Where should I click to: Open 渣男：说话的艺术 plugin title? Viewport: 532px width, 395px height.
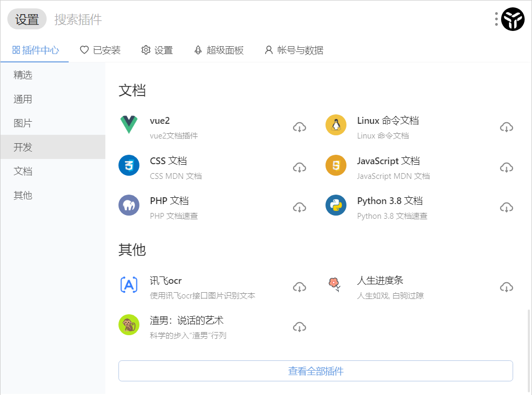point(187,321)
